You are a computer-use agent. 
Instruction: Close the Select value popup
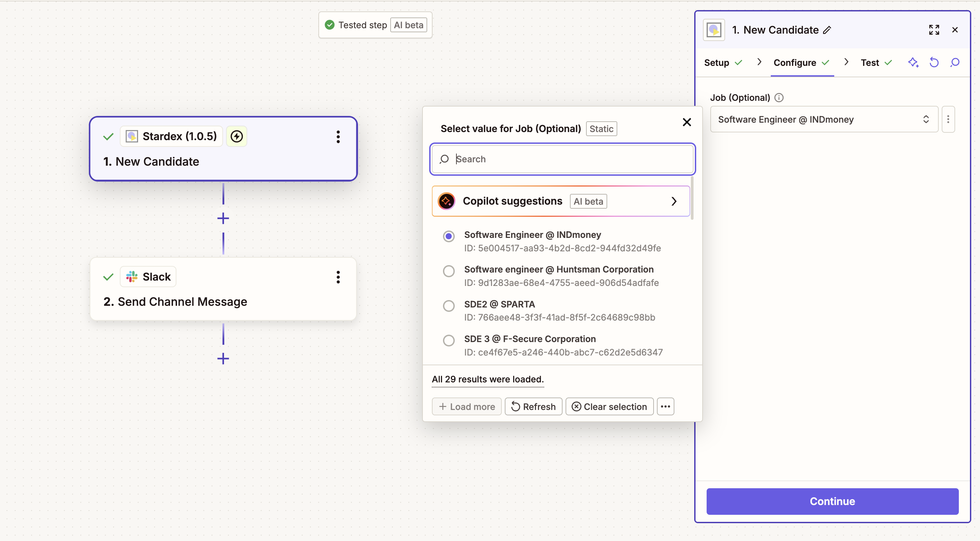tap(687, 122)
